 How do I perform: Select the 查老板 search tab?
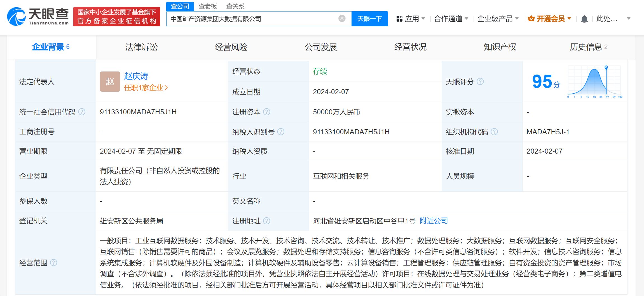pyautogui.click(x=208, y=6)
